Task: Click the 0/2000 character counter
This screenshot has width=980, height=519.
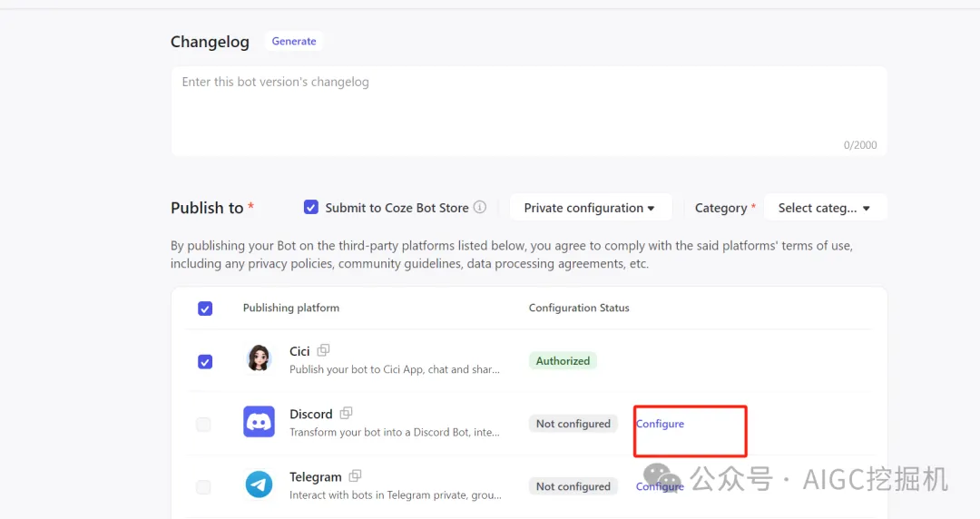Action: pos(860,145)
